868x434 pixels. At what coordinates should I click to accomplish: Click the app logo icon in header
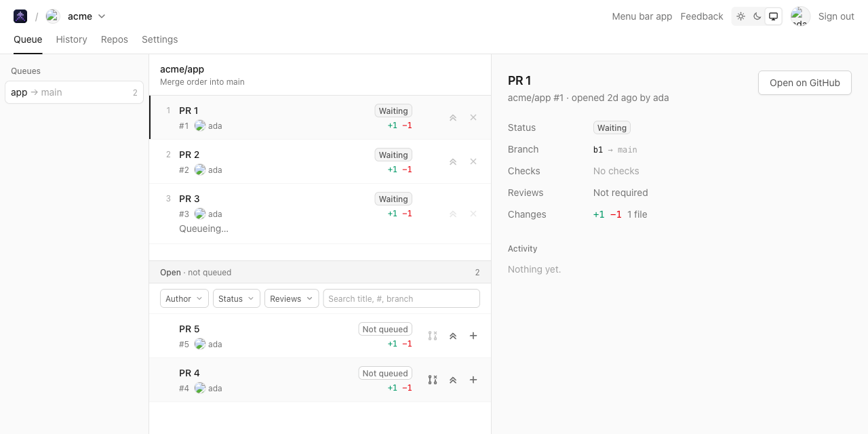click(x=20, y=16)
